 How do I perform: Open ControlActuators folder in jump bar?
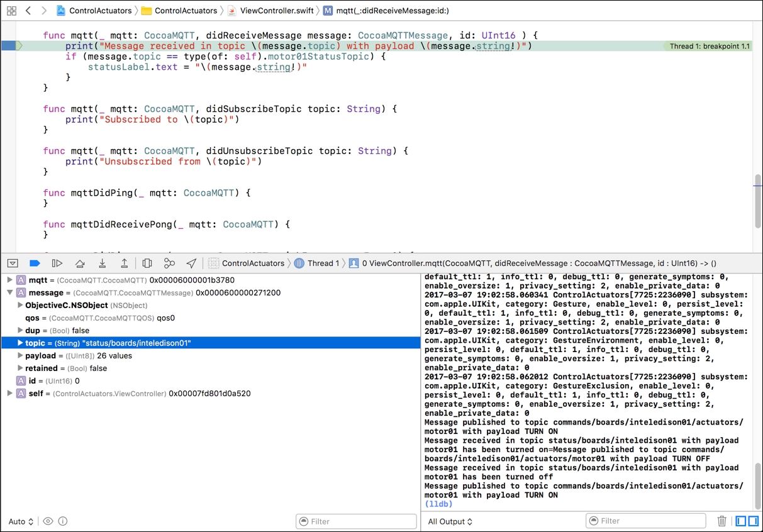(179, 11)
